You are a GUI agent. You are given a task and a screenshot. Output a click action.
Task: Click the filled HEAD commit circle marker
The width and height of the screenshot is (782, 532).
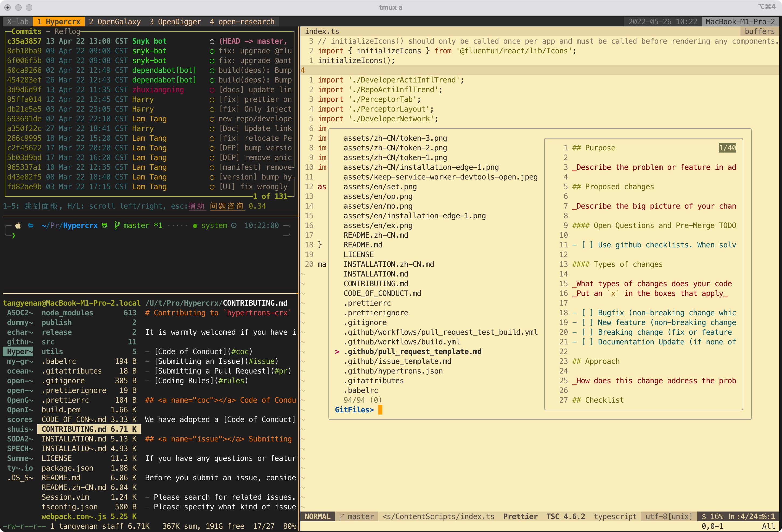(212, 41)
